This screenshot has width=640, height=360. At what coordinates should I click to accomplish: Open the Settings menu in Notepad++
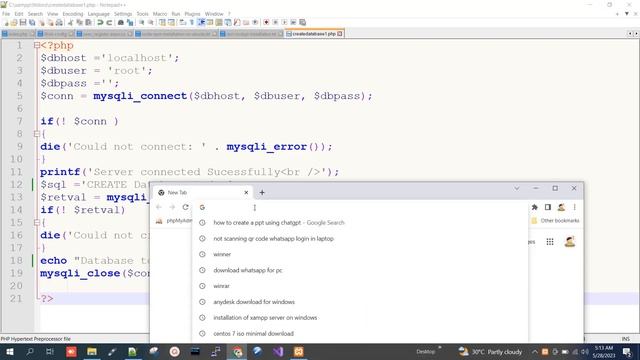point(123,14)
